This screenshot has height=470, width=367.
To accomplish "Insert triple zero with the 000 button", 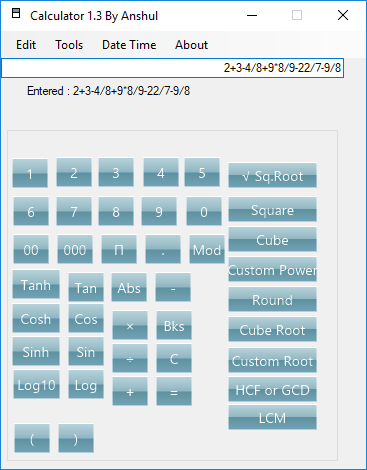I will (x=75, y=249).
